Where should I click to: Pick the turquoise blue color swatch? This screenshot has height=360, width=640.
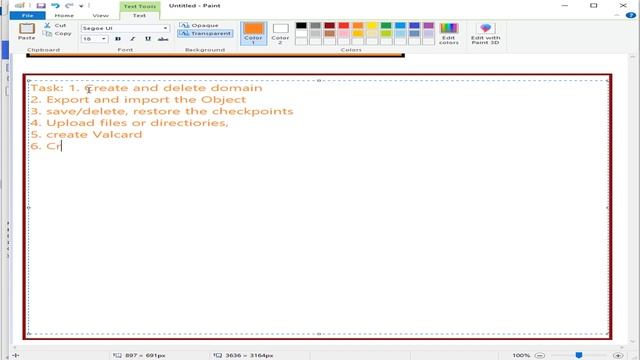tap(400, 25)
